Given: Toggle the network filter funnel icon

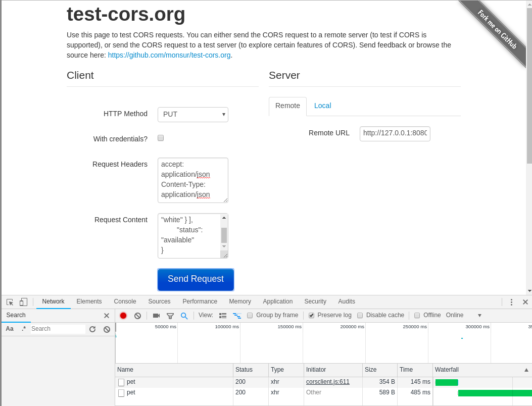Looking at the screenshot, I should click(x=170, y=316).
